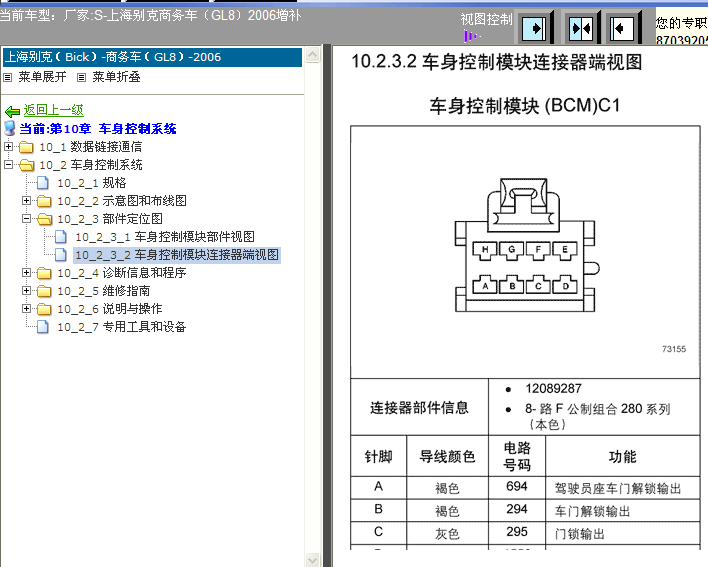
Task: Click the 功能 column header
Action: 622,456
